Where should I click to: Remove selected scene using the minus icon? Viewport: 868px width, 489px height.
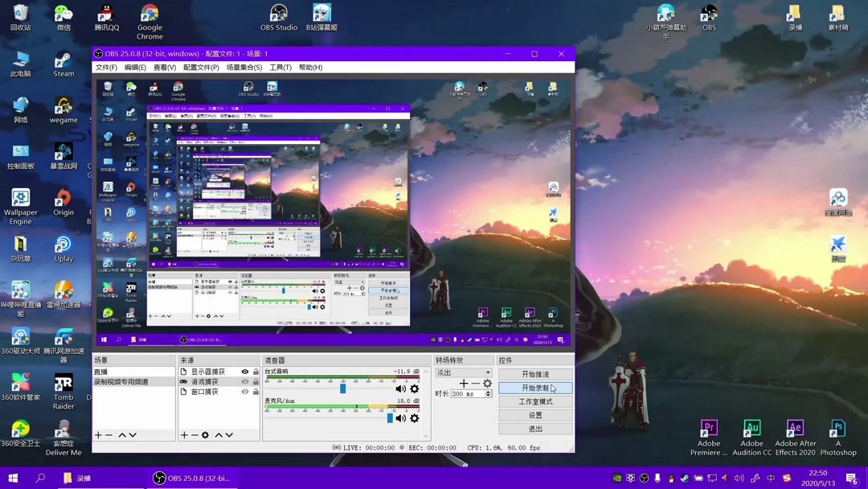pos(108,435)
